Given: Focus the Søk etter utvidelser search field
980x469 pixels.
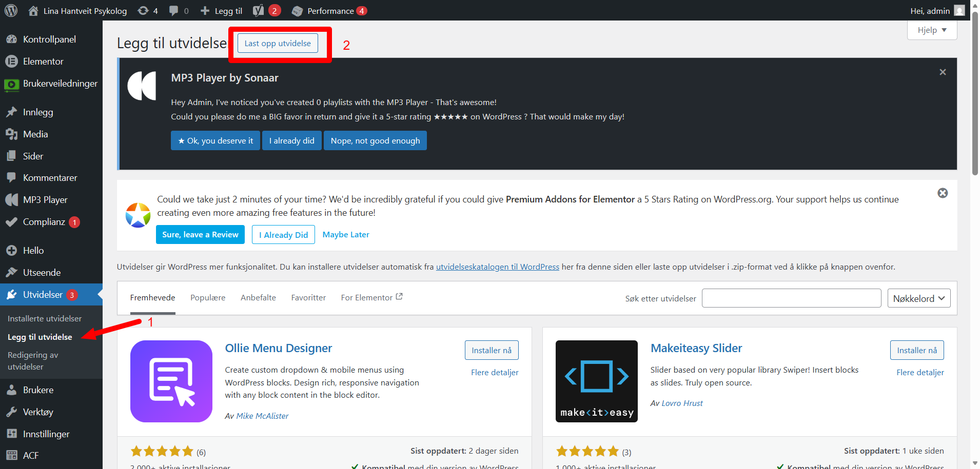Looking at the screenshot, I should pos(791,298).
